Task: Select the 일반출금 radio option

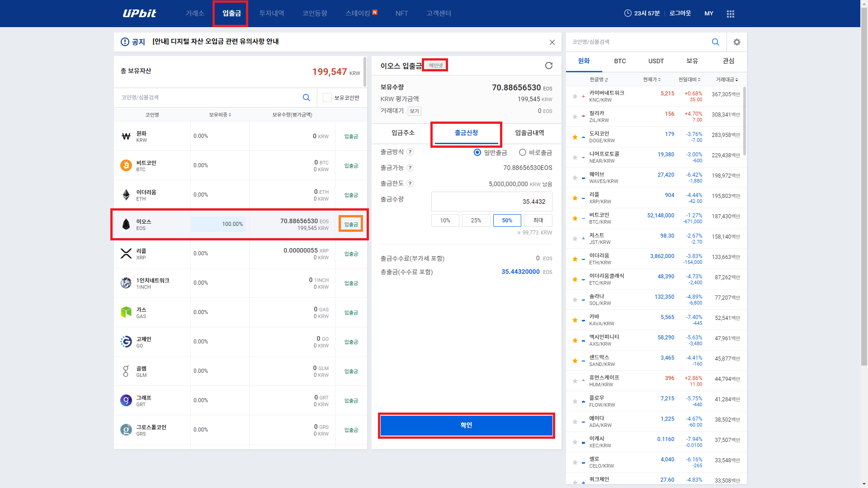Action: (477, 152)
